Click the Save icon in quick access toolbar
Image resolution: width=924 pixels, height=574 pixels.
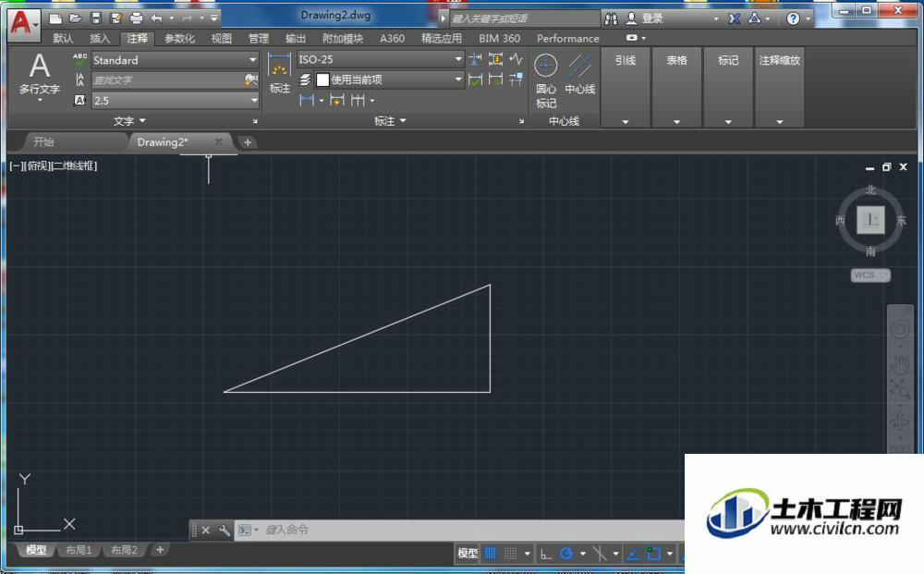(x=96, y=18)
